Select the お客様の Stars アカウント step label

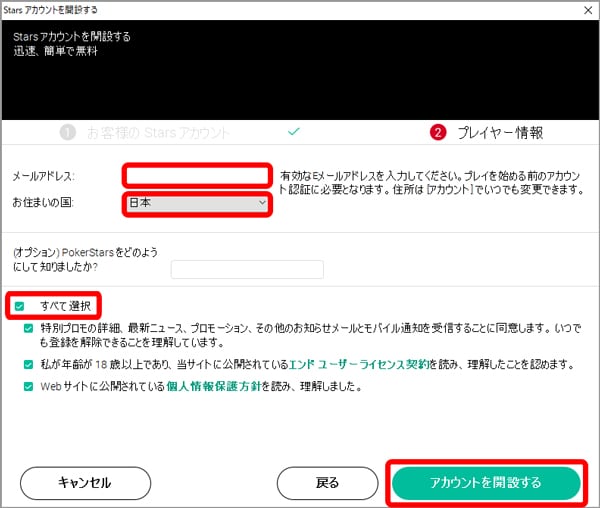coord(157,132)
